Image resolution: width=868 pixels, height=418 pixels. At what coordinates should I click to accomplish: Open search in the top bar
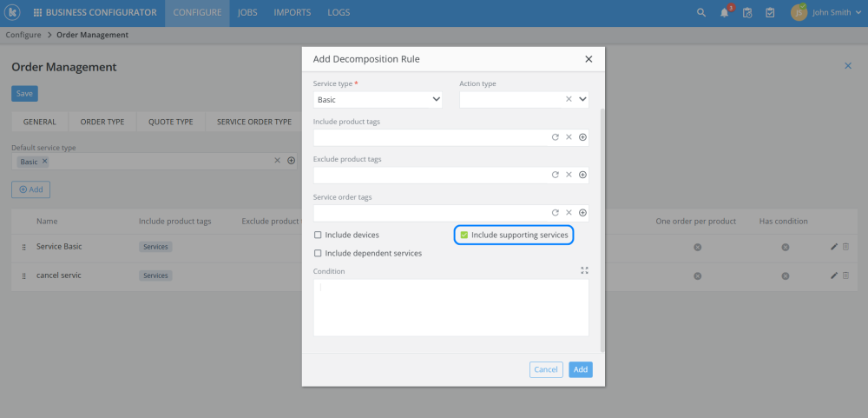click(701, 13)
